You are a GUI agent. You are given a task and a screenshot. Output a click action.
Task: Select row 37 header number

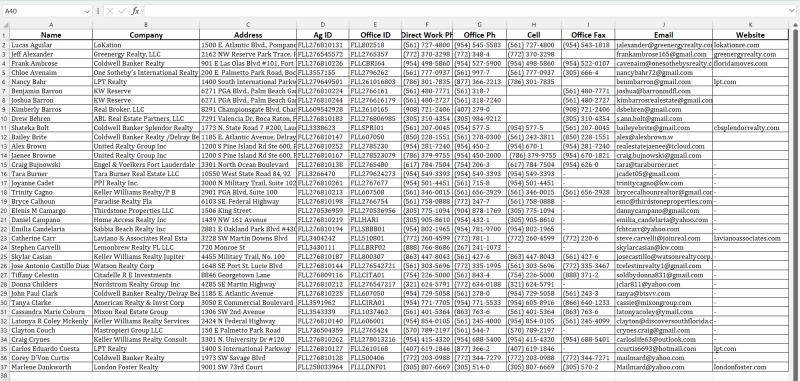coord(5,367)
